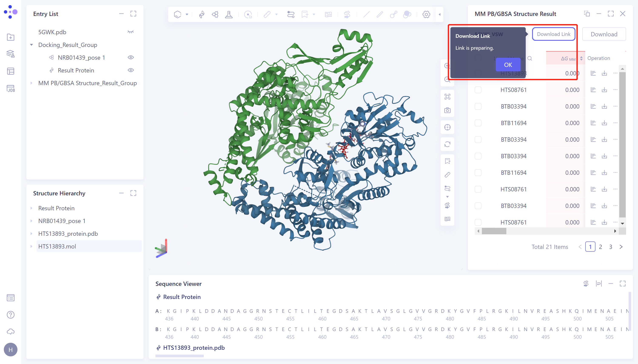This screenshot has width=638, height=364.
Task: Open the lab flask analysis tool
Action: (x=229, y=14)
